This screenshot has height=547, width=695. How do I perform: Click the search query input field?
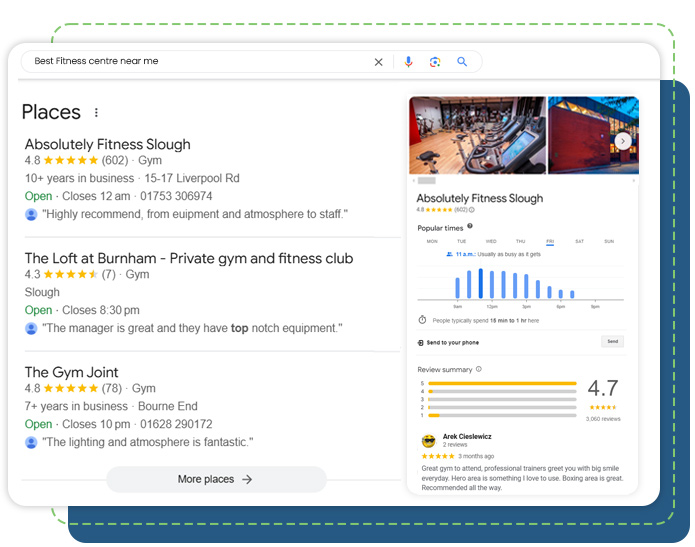[200, 62]
